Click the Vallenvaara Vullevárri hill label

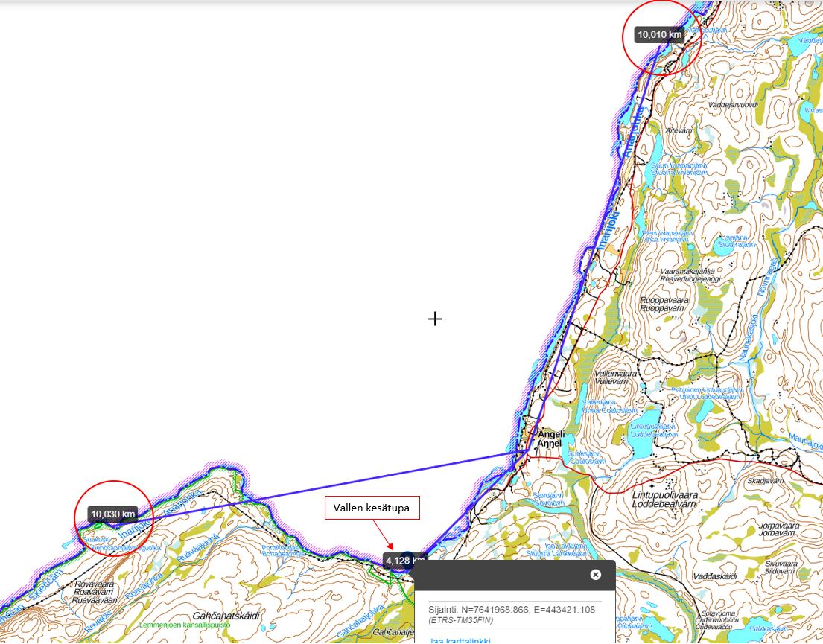coord(616,377)
